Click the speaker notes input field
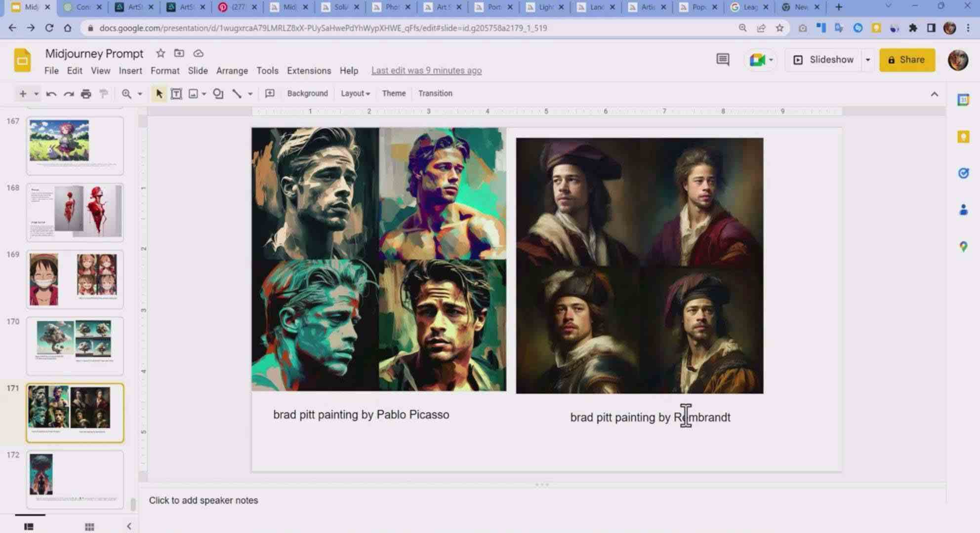 click(203, 499)
